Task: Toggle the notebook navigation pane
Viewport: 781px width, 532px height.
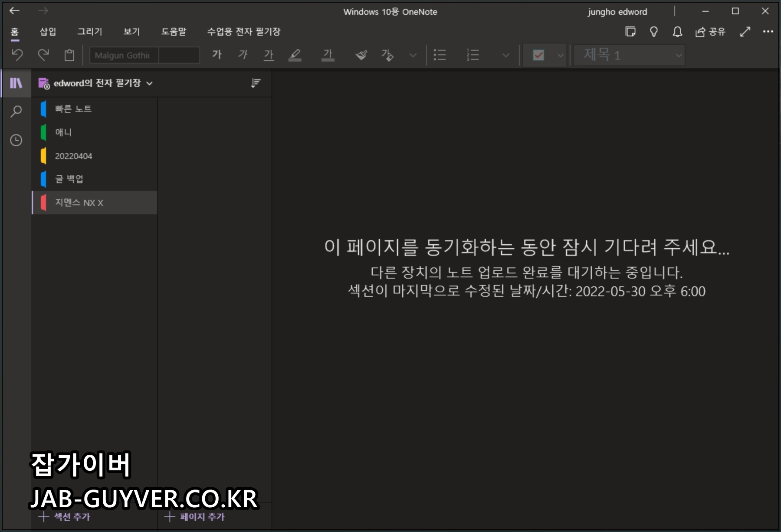Action: pyautogui.click(x=16, y=83)
